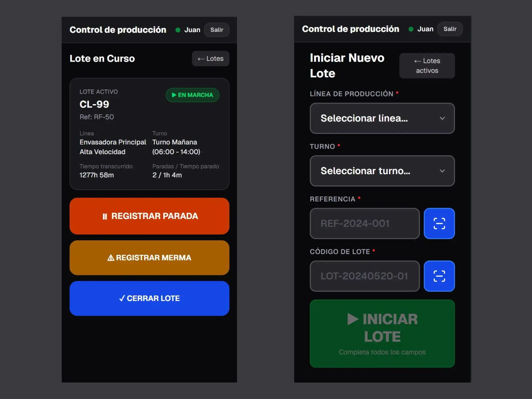Open the Seleccionar línea dropdown

click(382, 118)
